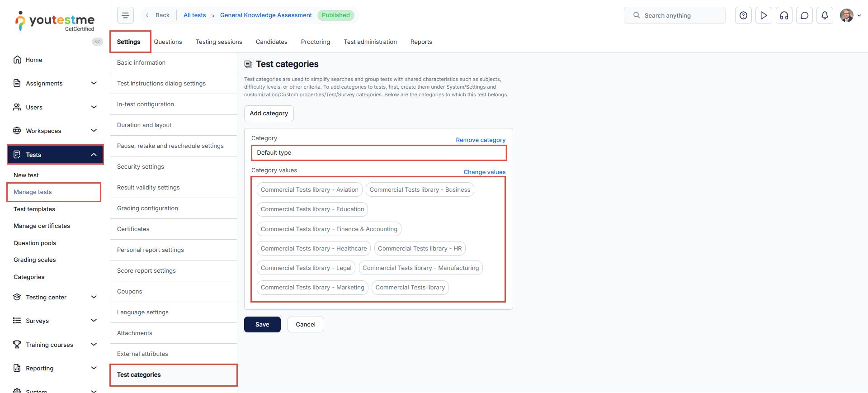Click the Remove category link
This screenshot has width=868, height=393.
(480, 140)
